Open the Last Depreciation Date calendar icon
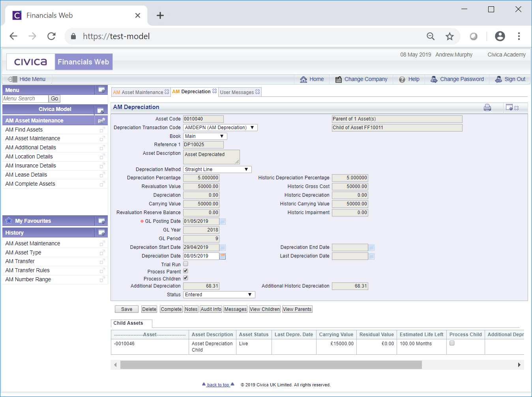The image size is (532, 397). pos(371,256)
